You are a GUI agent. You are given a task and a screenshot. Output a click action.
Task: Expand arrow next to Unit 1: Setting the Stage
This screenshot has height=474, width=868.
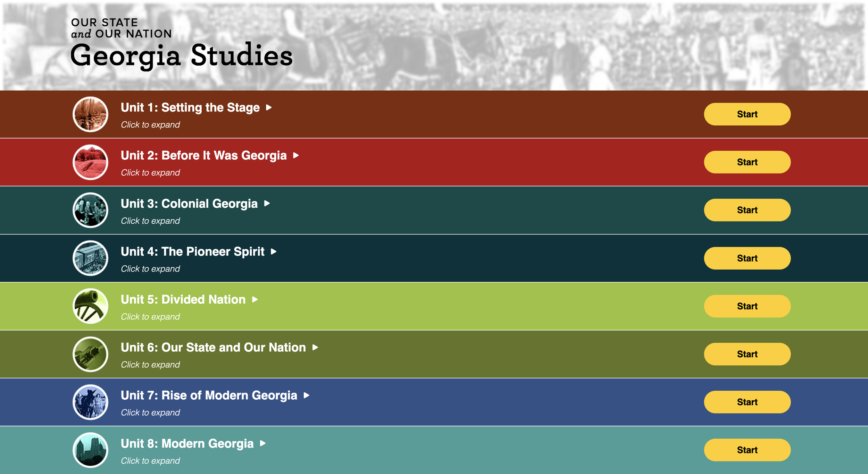(x=269, y=108)
